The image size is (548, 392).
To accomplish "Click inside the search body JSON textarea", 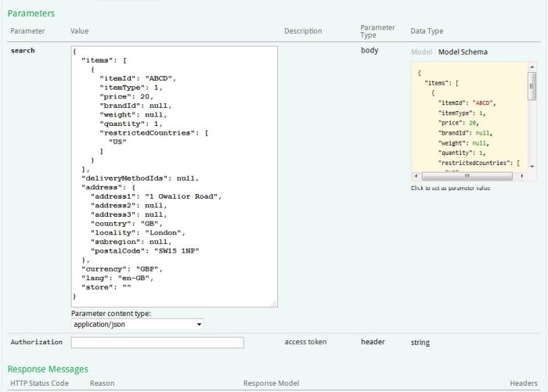I will 175,176.
